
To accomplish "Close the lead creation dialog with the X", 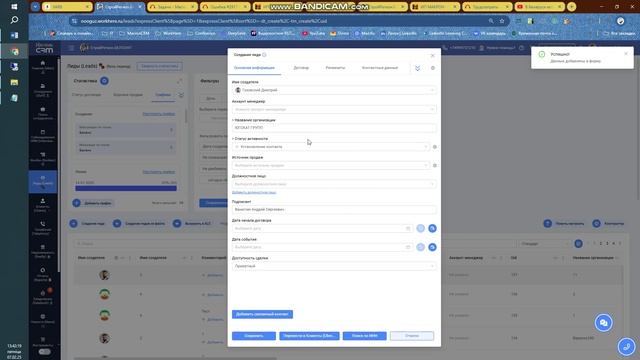I will pyautogui.click(x=432, y=55).
